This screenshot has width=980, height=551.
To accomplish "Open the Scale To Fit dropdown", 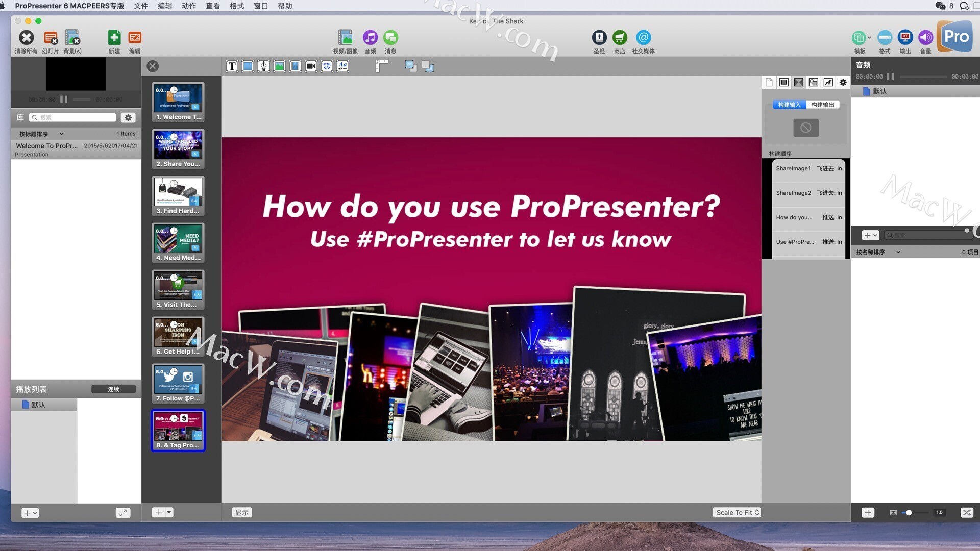I will click(737, 513).
